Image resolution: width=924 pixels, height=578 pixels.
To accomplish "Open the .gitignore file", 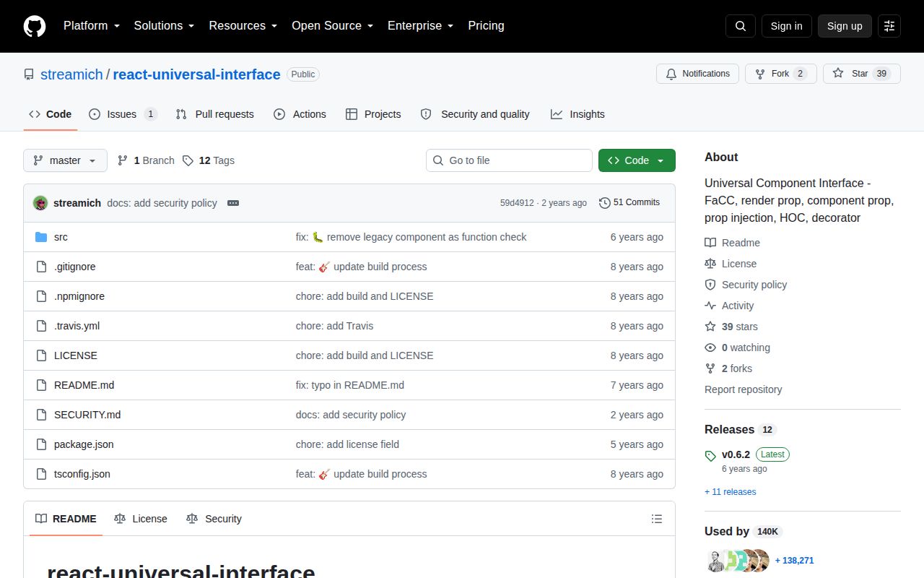I will [75, 267].
